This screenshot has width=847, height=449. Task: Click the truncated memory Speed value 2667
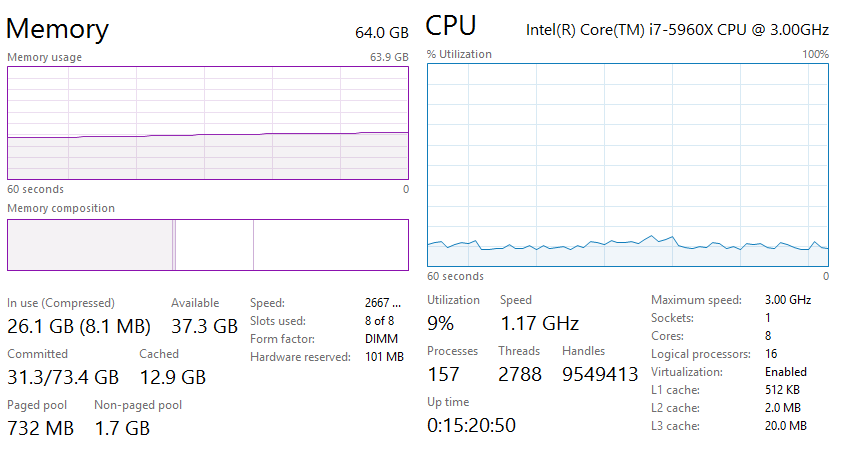(383, 303)
